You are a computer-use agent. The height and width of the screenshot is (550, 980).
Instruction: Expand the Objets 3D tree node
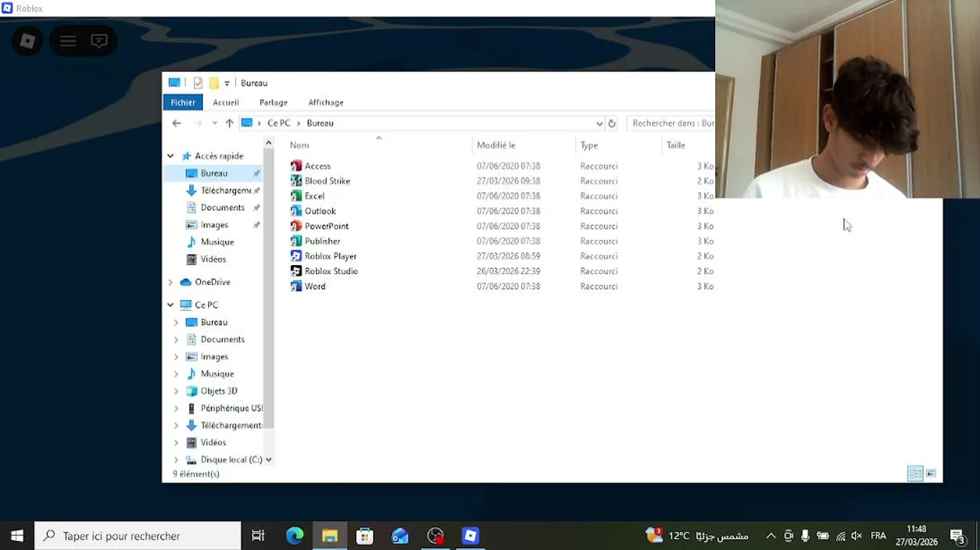coord(176,391)
